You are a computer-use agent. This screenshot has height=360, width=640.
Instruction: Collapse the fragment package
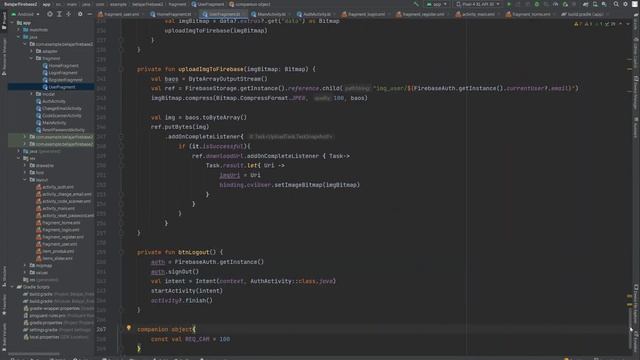[x=31, y=58]
